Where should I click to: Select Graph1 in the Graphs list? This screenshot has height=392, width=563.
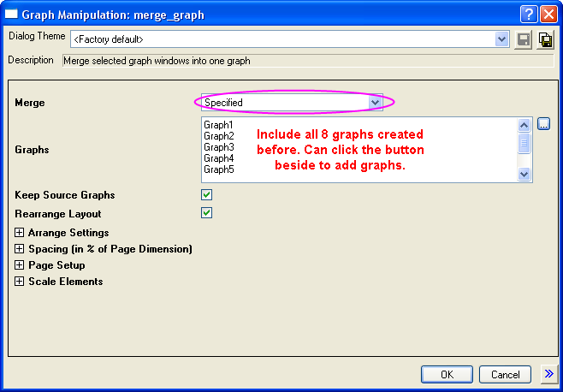point(219,125)
